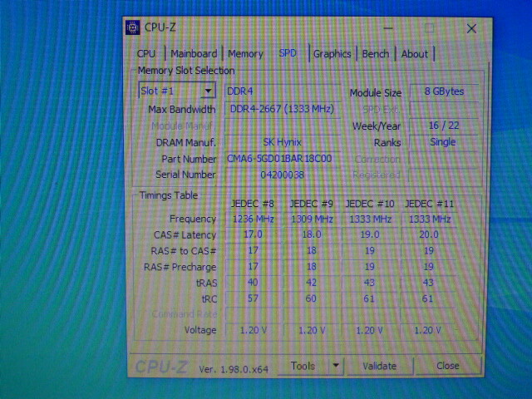
Task: Expand the Slot #1 dropdown arrow
Action: pyautogui.click(x=208, y=91)
